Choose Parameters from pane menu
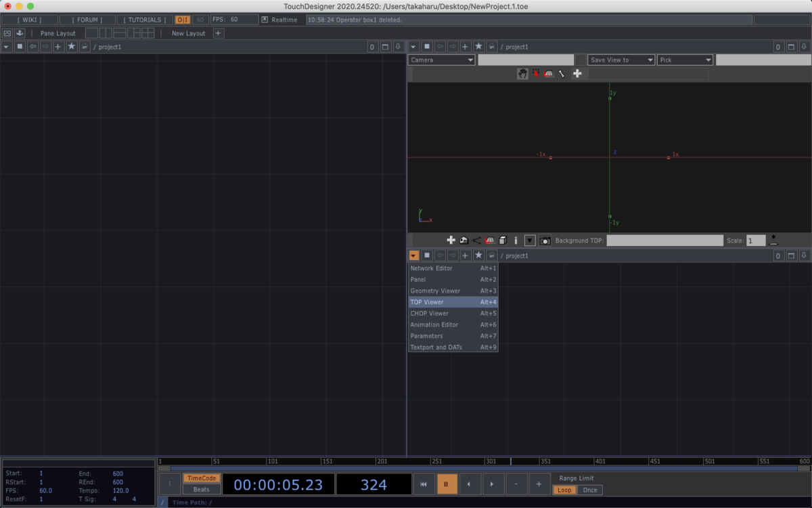Screen dimensions: 812x508 (453, 336)
